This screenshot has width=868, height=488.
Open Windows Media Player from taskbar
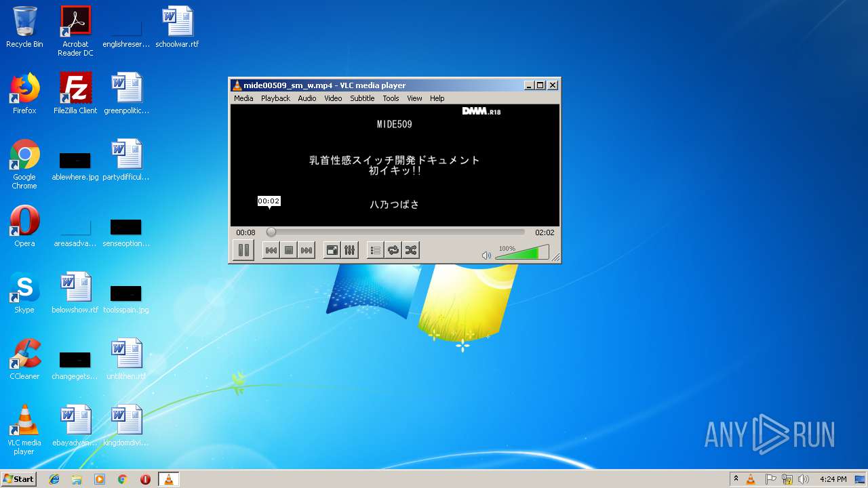pos(100,479)
